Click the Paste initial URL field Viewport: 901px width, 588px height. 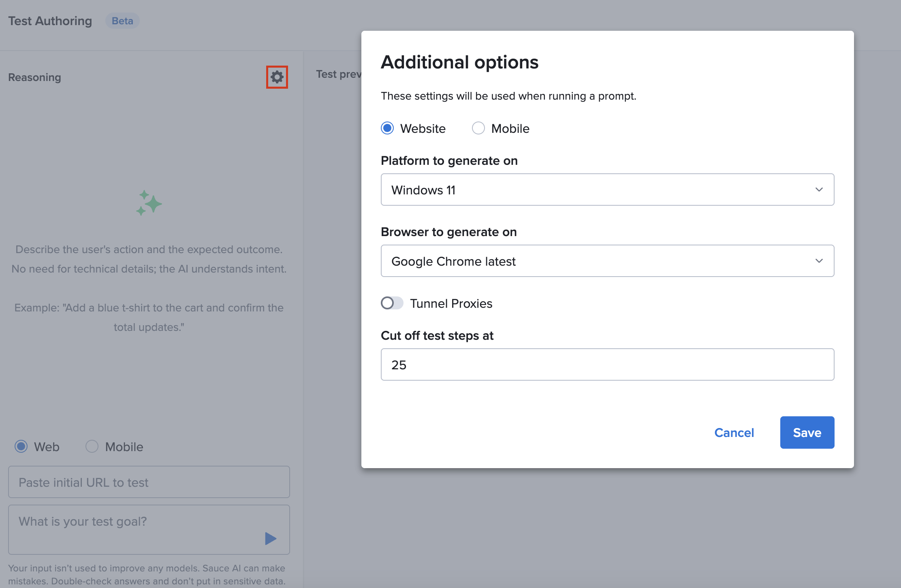(x=149, y=482)
